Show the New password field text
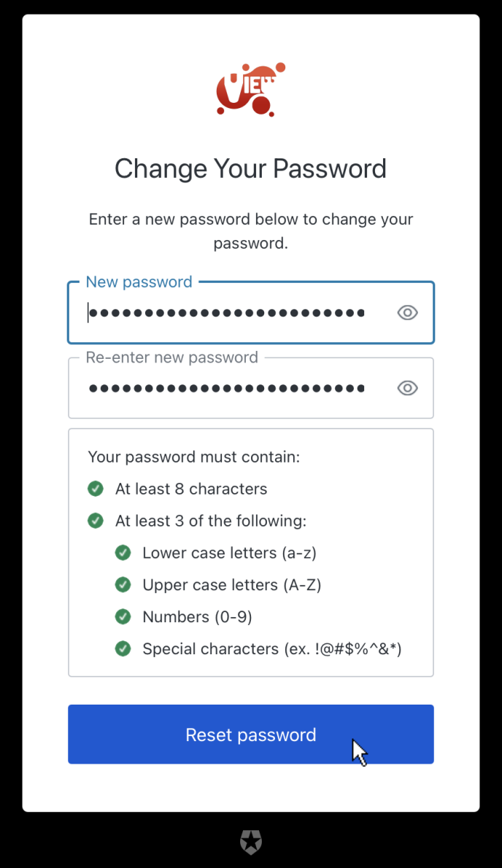 pos(407,313)
